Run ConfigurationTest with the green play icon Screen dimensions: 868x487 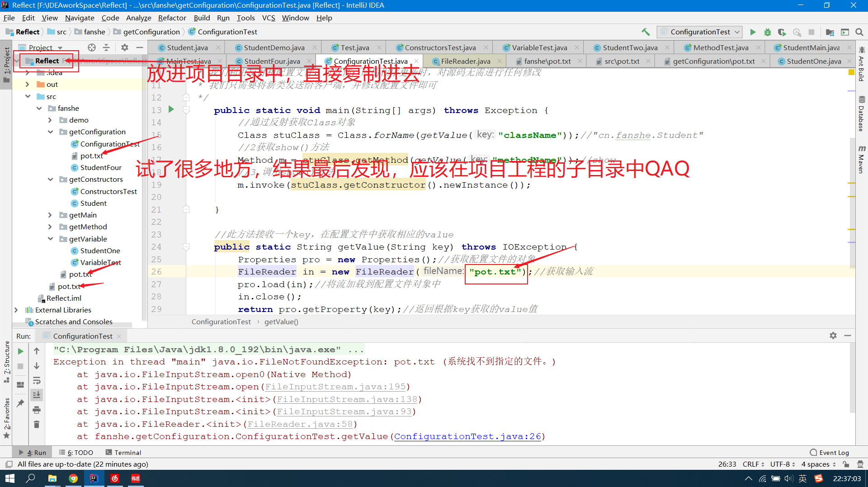click(752, 32)
